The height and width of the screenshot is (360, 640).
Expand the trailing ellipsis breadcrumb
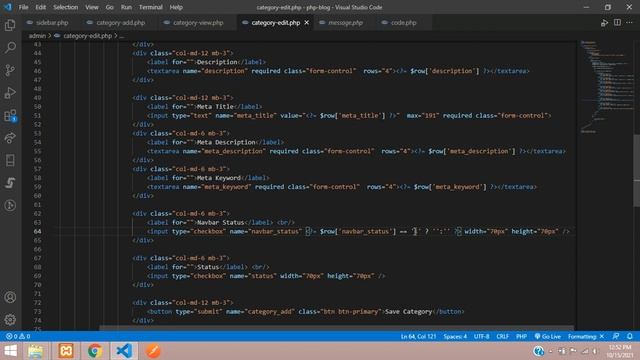tap(122, 36)
